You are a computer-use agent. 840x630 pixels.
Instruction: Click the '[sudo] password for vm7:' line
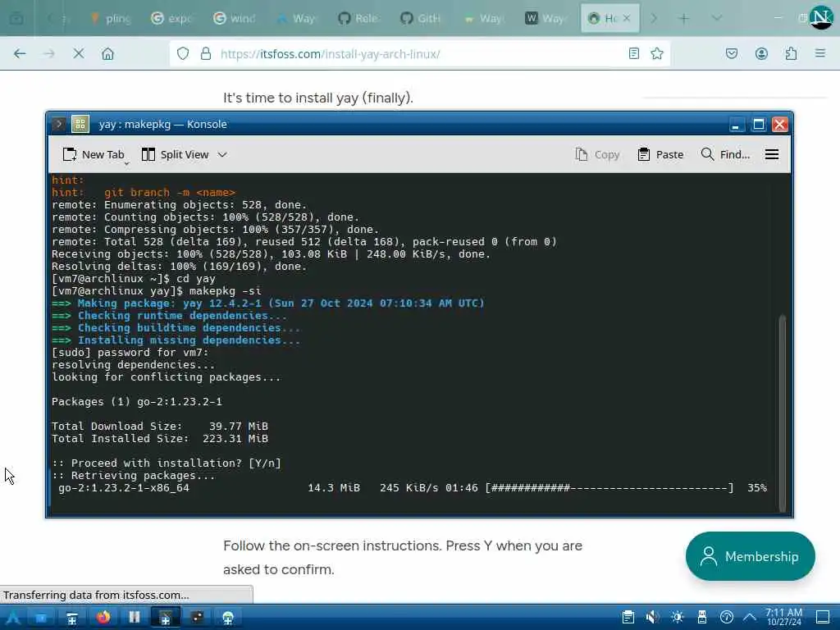(x=130, y=353)
